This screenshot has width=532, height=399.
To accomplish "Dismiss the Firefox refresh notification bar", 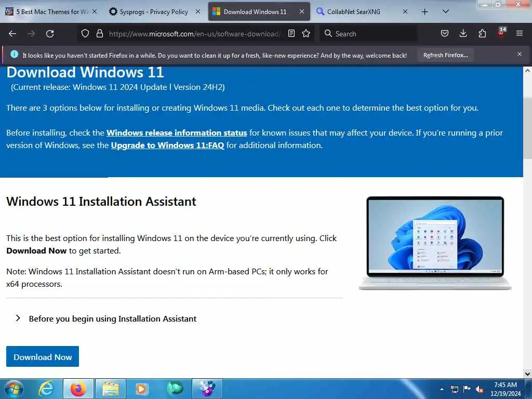I will pos(520,54).
